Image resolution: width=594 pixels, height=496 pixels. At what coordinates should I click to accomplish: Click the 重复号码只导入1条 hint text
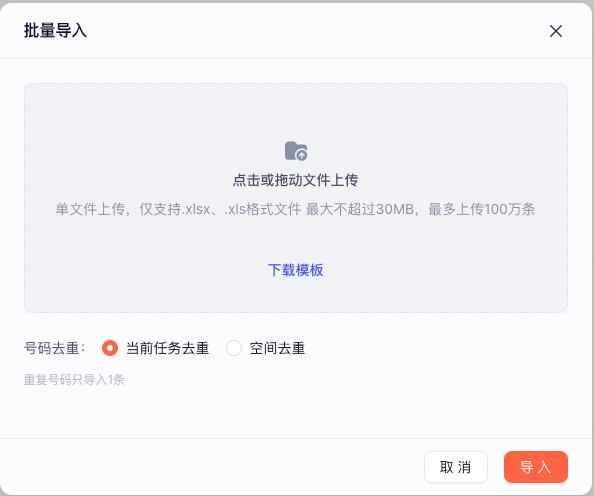click(74, 380)
